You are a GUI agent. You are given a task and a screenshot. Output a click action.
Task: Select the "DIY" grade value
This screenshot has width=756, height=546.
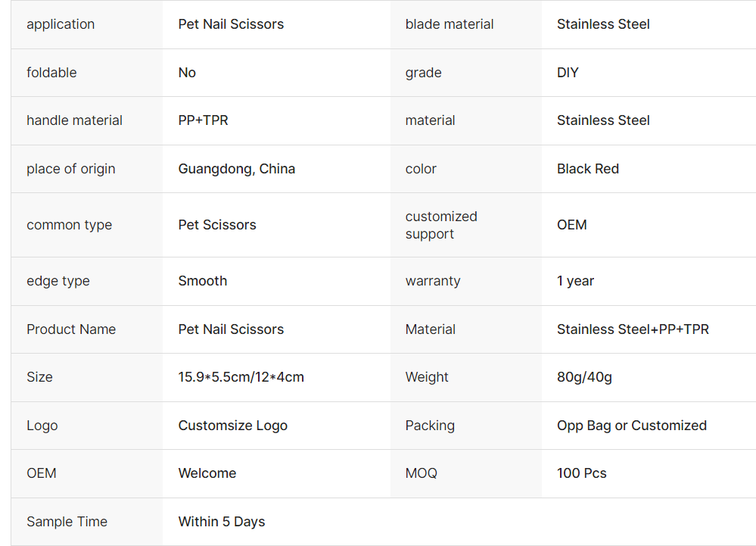tap(568, 73)
